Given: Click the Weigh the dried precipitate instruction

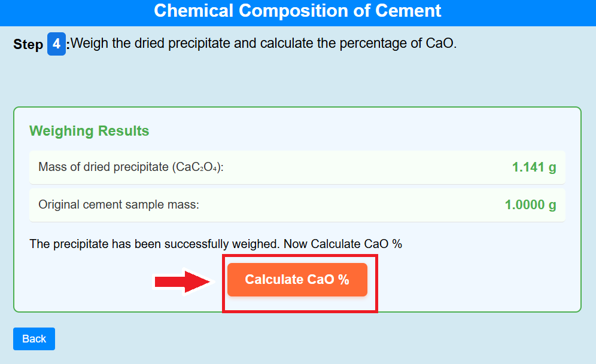Looking at the screenshot, I should (264, 44).
